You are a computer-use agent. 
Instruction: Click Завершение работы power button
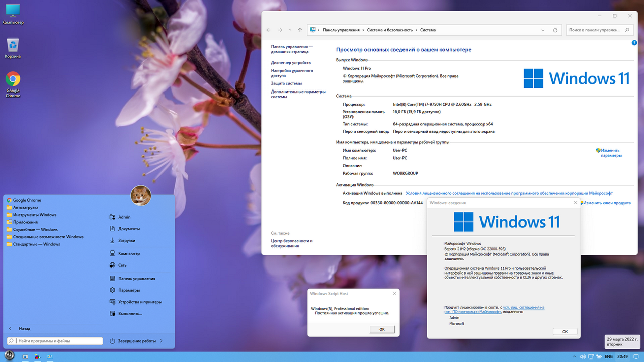click(x=133, y=341)
